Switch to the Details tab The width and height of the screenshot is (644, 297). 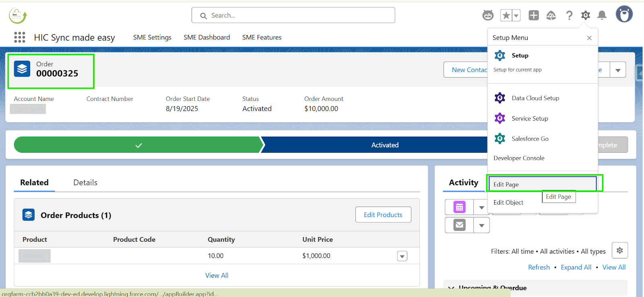85,182
